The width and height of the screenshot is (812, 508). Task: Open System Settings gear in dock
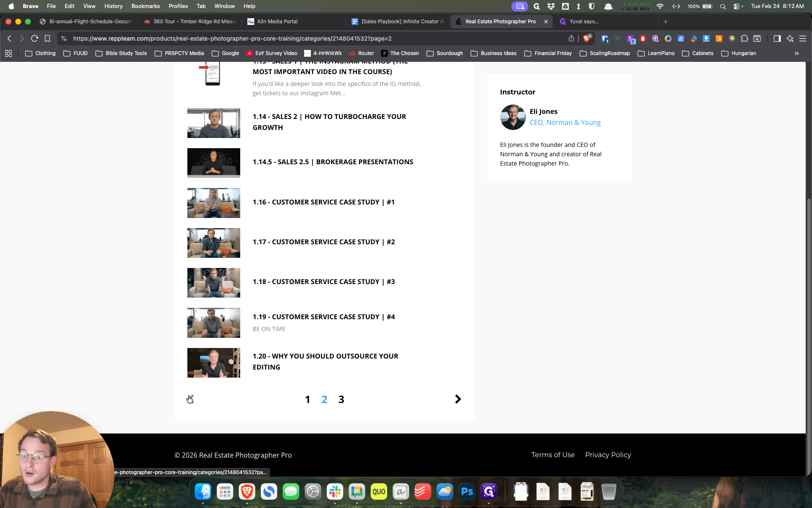pyautogui.click(x=313, y=491)
